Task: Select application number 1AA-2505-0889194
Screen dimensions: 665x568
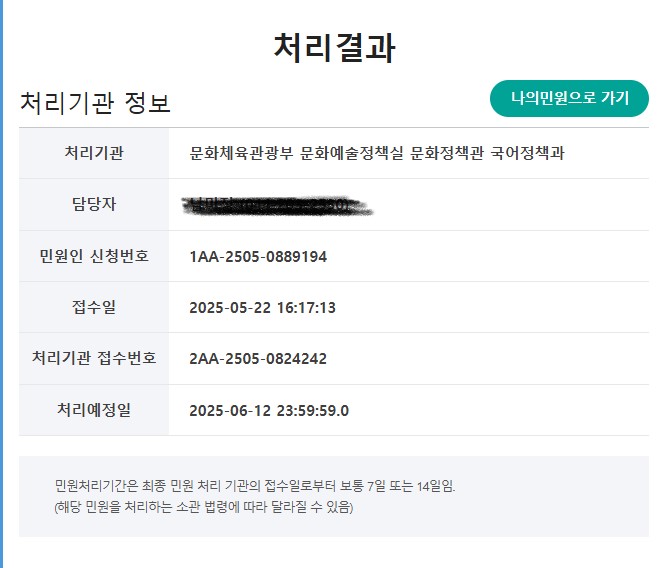Action: click(x=258, y=257)
